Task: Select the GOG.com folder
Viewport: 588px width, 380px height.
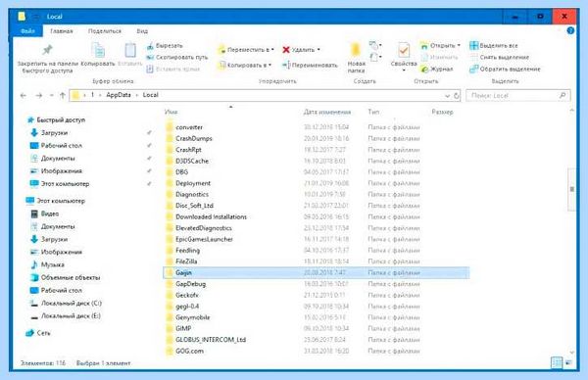Action: 189,352
